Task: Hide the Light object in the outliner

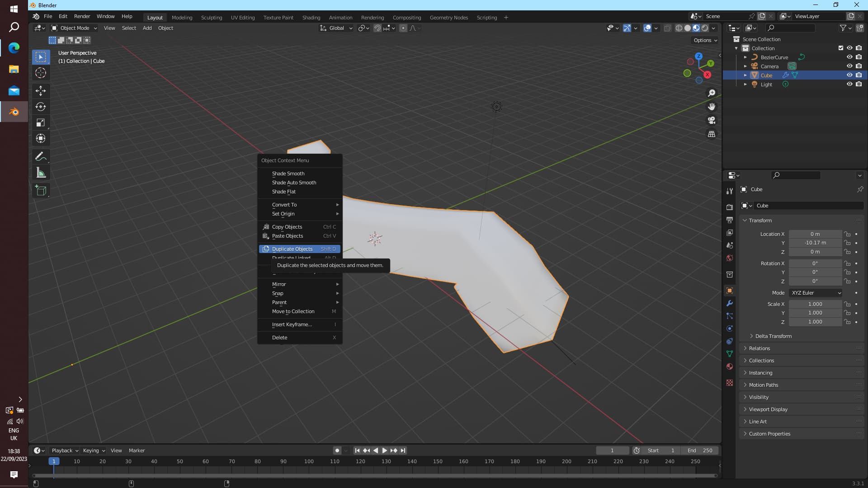Action: (x=850, y=84)
